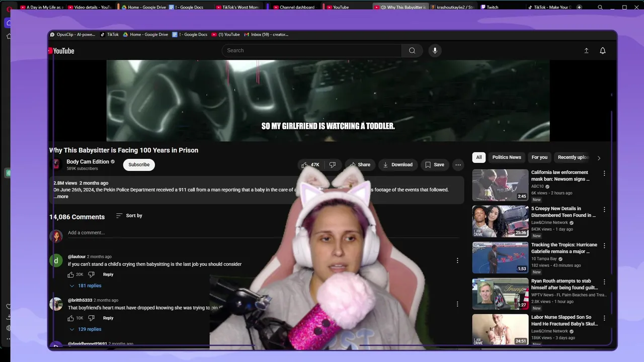Open TikTok bookmark in bookmarks bar
Viewport: 644px width, 362px height.
(x=110, y=35)
